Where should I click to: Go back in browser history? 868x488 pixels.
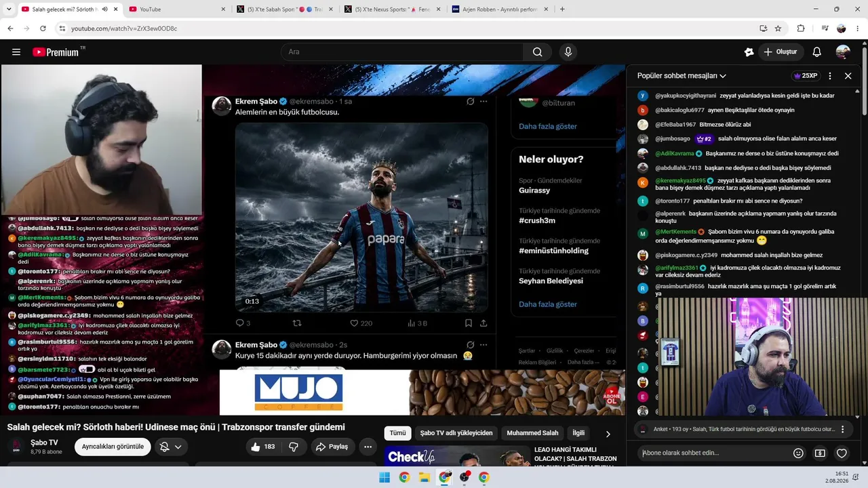pos(10,28)
